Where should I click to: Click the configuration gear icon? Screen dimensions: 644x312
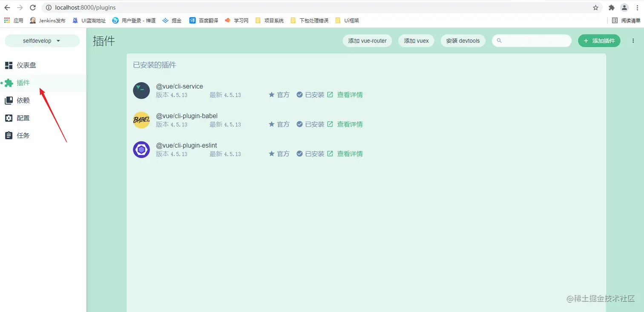9,118
